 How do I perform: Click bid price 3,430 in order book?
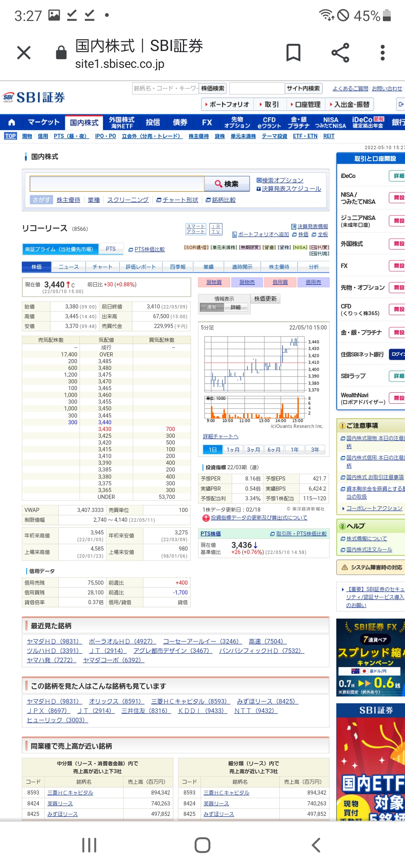(105, 429)
